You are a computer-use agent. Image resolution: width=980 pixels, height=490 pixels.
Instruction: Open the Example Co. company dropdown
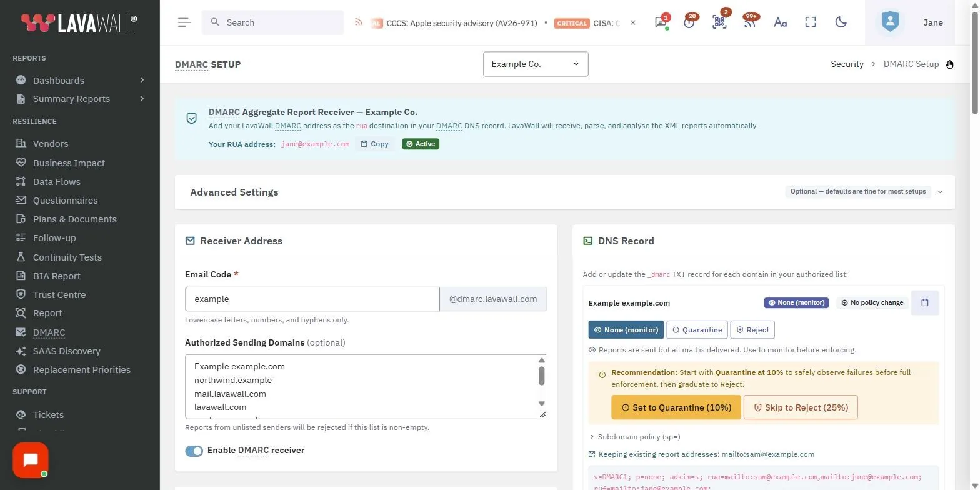click(x=536, y=64)
